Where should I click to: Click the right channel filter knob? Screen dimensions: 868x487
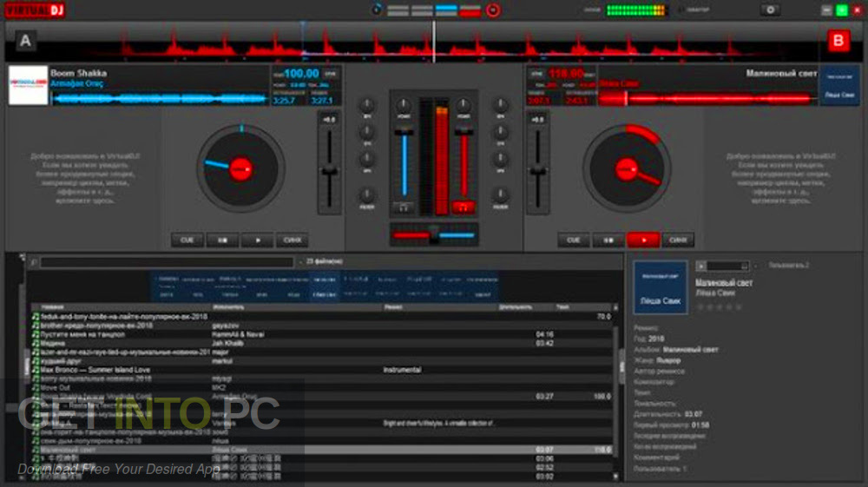(x=501, y=194)
